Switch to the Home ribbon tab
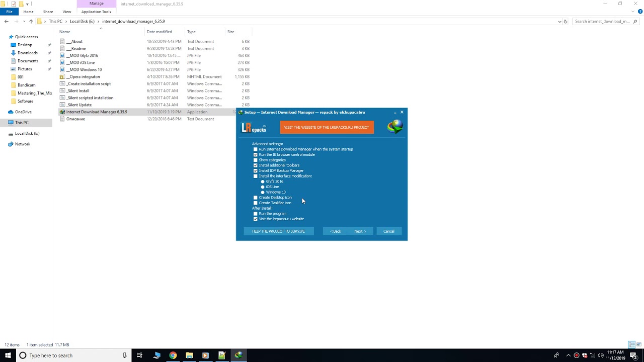Image resolution: width=644 pixels, height=362 pixels. [28, 12]
